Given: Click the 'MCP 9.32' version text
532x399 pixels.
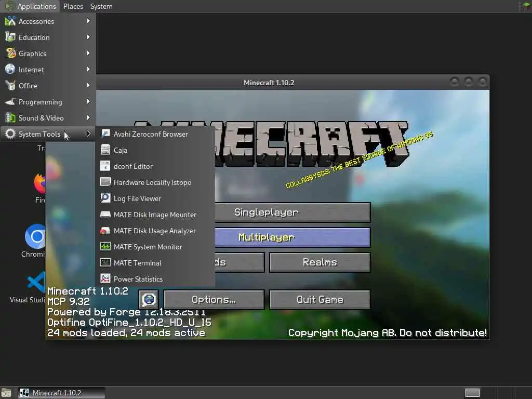Looking at the screenshot, I should 68,301.
